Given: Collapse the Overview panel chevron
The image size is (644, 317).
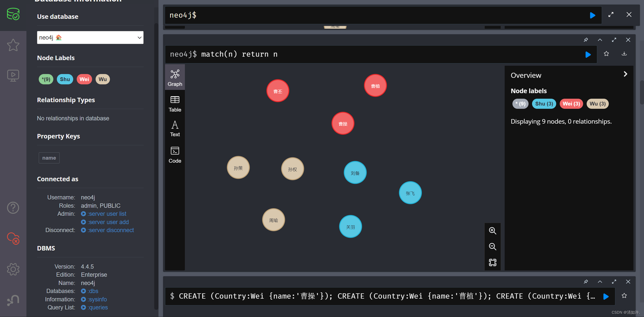Looking at the screenshot, I should (626, 74).
